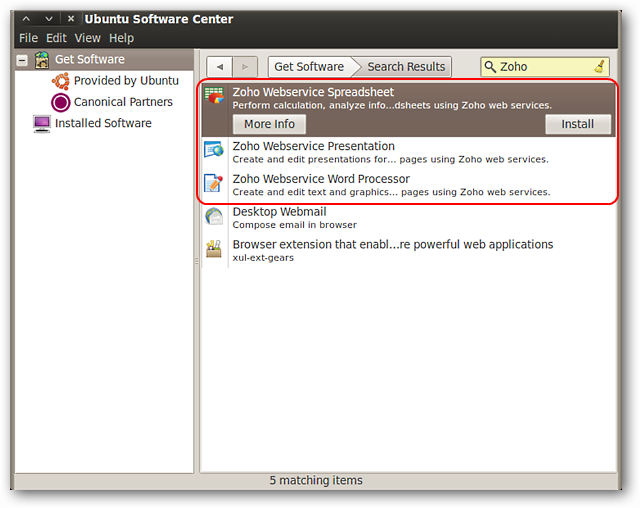Screen dimensions: 640x508
Task: Close the Ubuntu Software Center window
Action: [71, 19]
